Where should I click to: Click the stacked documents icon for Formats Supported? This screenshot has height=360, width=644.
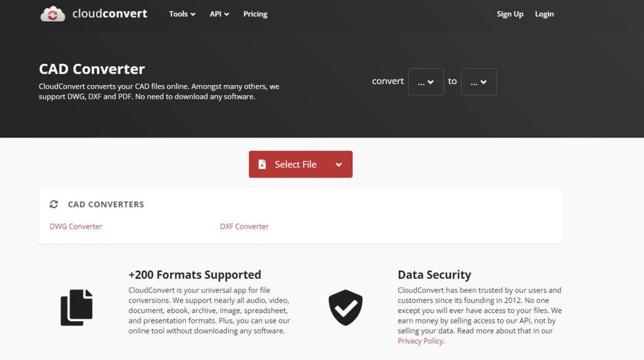click(76, 307)
